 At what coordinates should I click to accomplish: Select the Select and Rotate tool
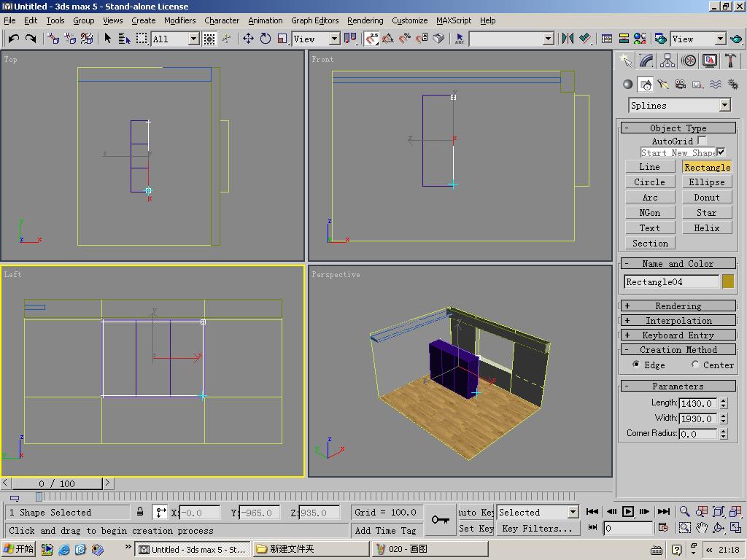266,39
